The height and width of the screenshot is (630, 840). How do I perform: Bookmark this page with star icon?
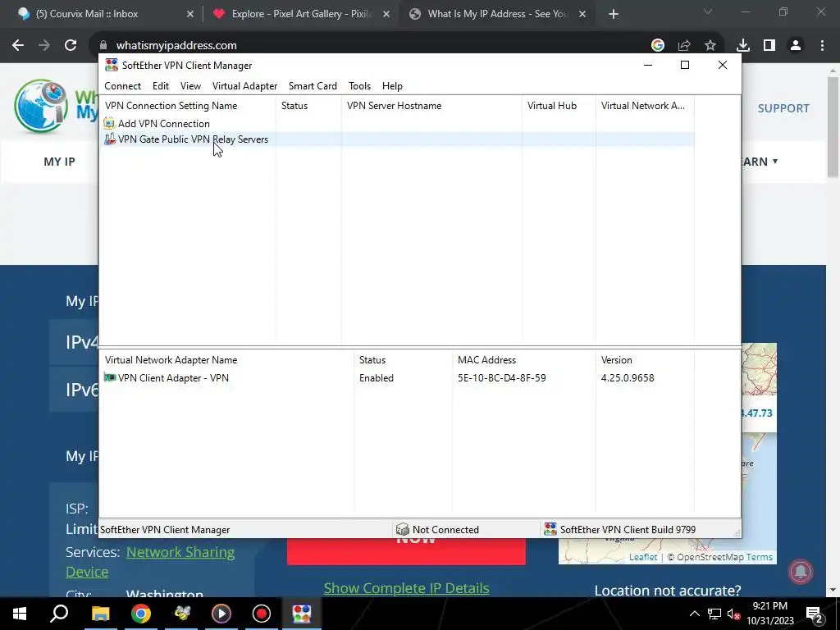pos(710,46)
